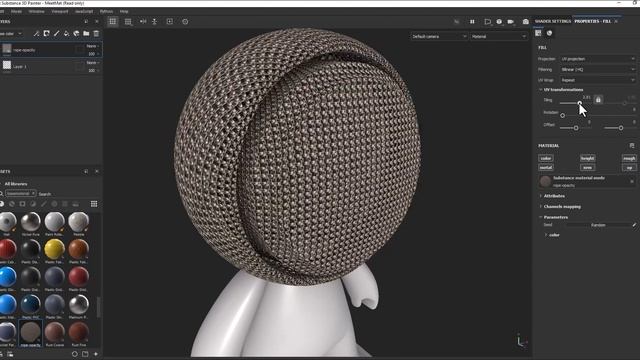
Task: Toggle symmetry tool in toolbar
Action: pos(143,21)
